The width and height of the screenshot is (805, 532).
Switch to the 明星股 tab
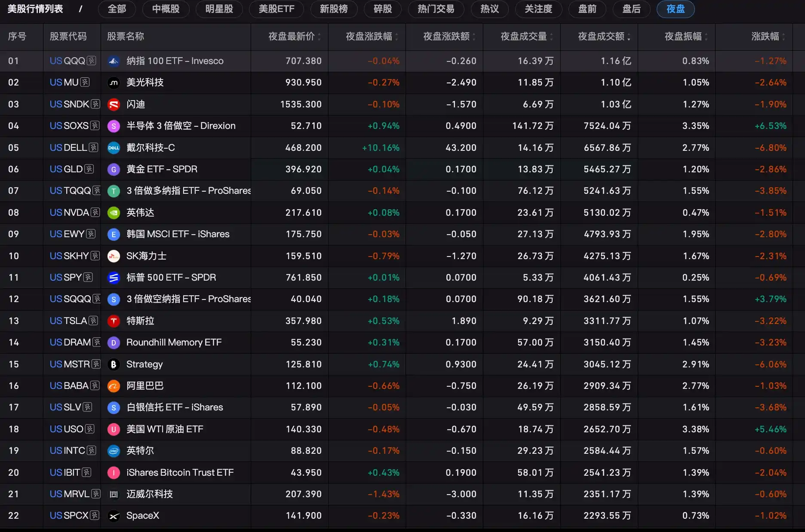coord(219,9)
